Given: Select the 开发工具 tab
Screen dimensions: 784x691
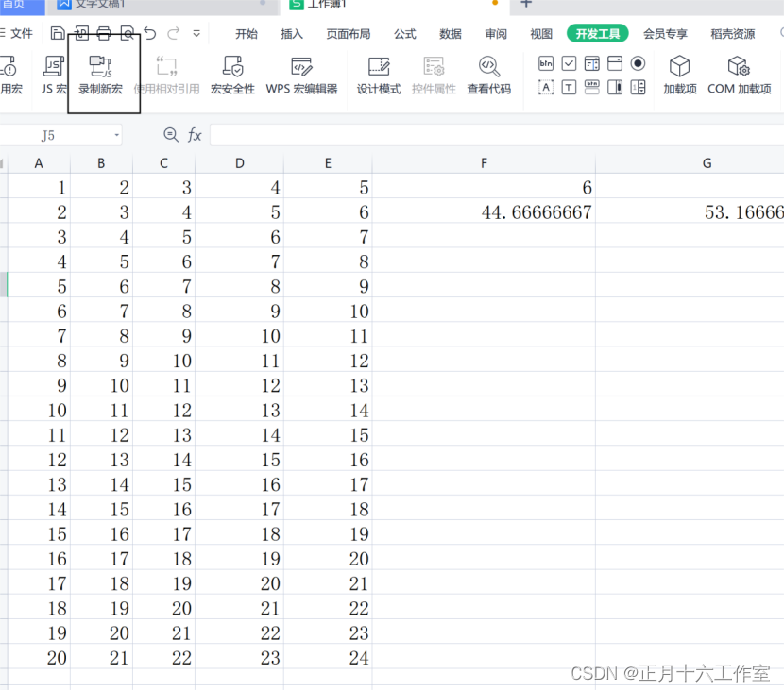Looking at the screenshot, I should tap(598, 34).
